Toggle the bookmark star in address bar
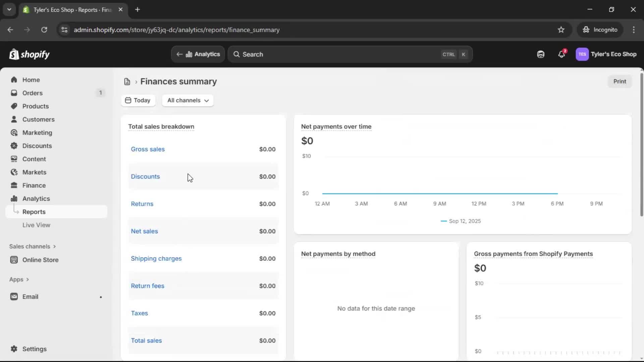The image size is (644, 362). [x=561, y=29]
